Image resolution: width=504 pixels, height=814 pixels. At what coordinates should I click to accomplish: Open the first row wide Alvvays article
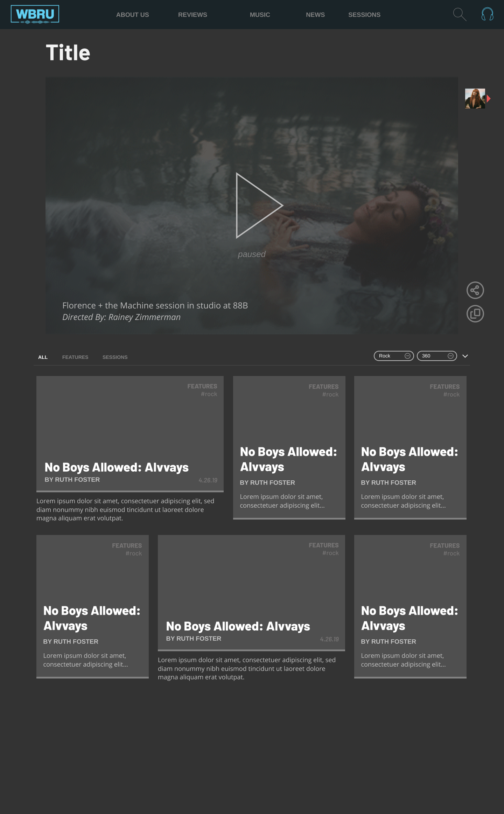[130, 434]
